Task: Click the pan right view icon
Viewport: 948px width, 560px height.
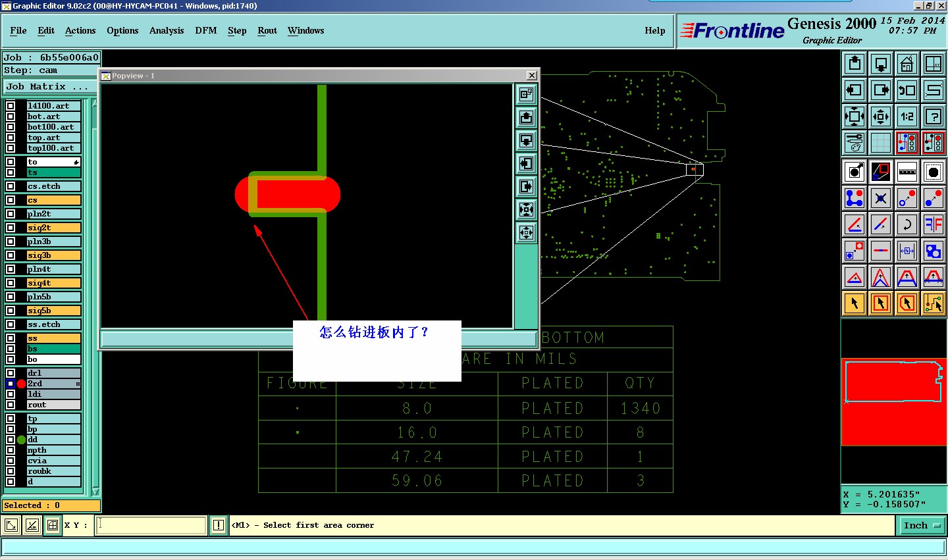Action: (x=881, y=90)
